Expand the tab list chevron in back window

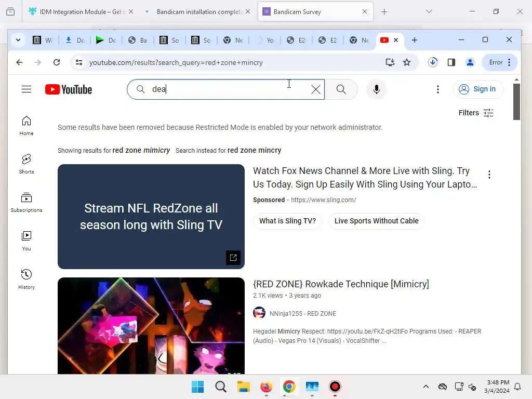click(429, 11)
